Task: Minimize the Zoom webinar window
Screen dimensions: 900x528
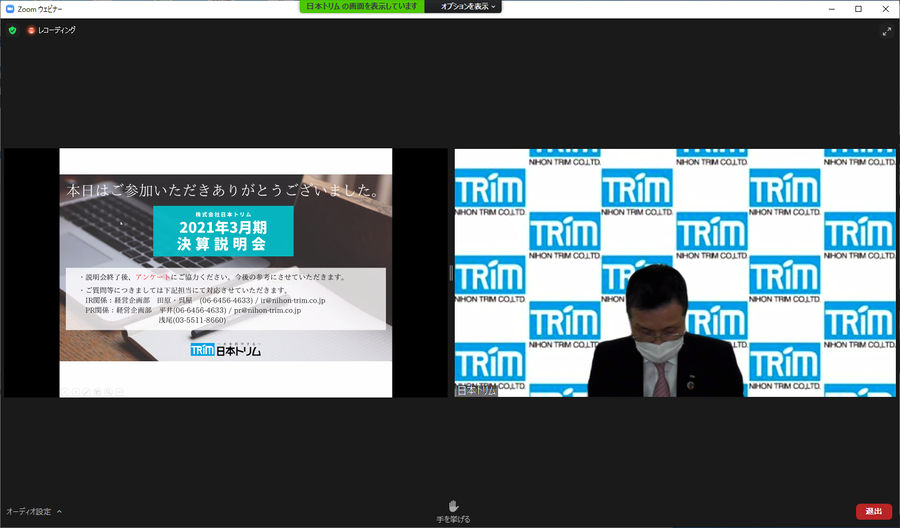Action: pyautogui.click(x=831, y=9)
